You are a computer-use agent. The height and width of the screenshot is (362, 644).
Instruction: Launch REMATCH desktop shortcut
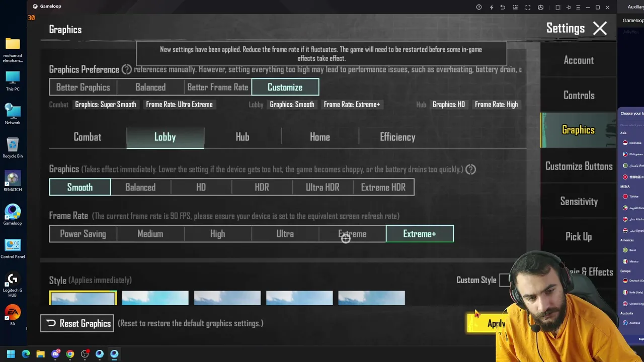pos(13,182)
